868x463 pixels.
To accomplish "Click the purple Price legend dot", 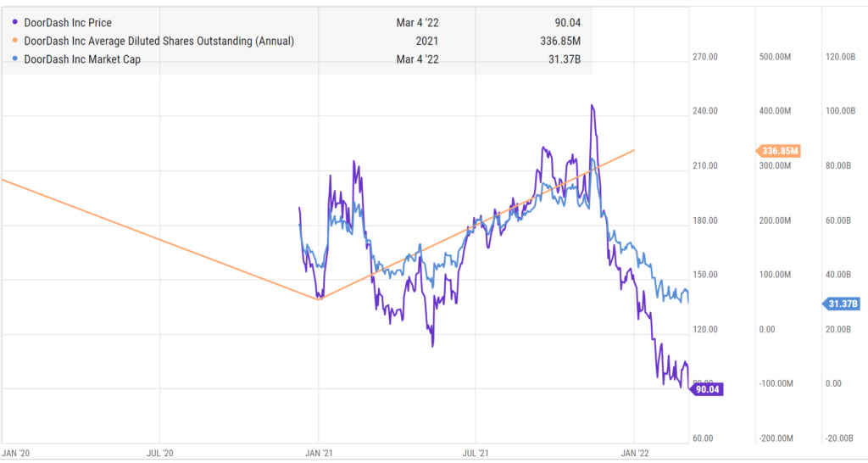I will (x=15, y=23).
